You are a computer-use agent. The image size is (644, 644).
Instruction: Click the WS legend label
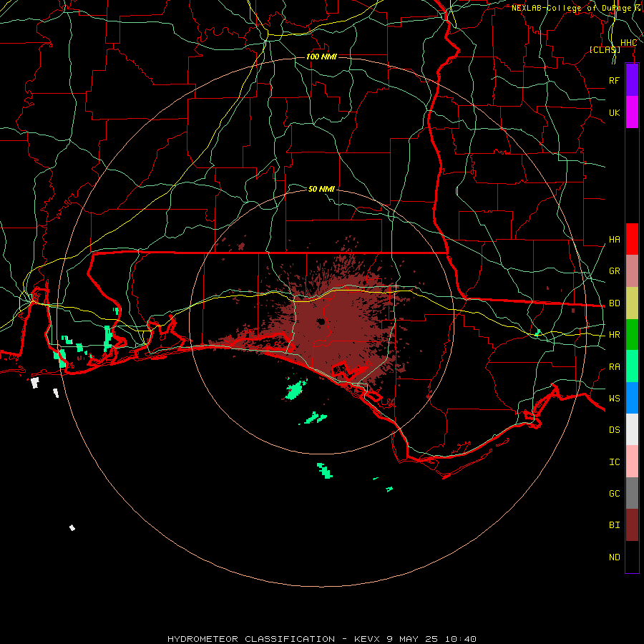point(614,399)
